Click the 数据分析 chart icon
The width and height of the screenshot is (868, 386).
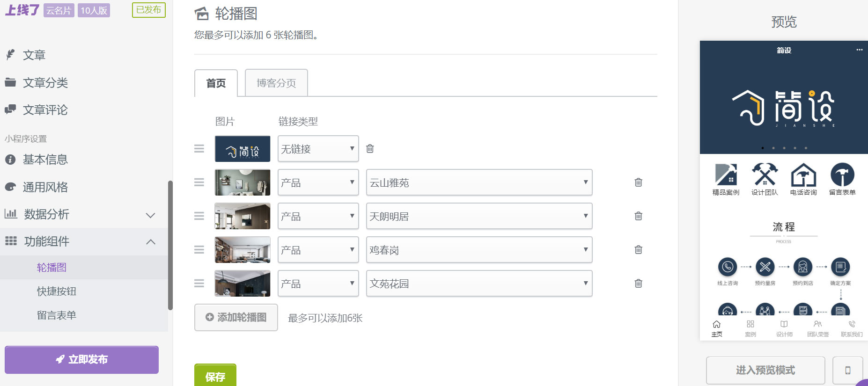(x=10, y=214)
